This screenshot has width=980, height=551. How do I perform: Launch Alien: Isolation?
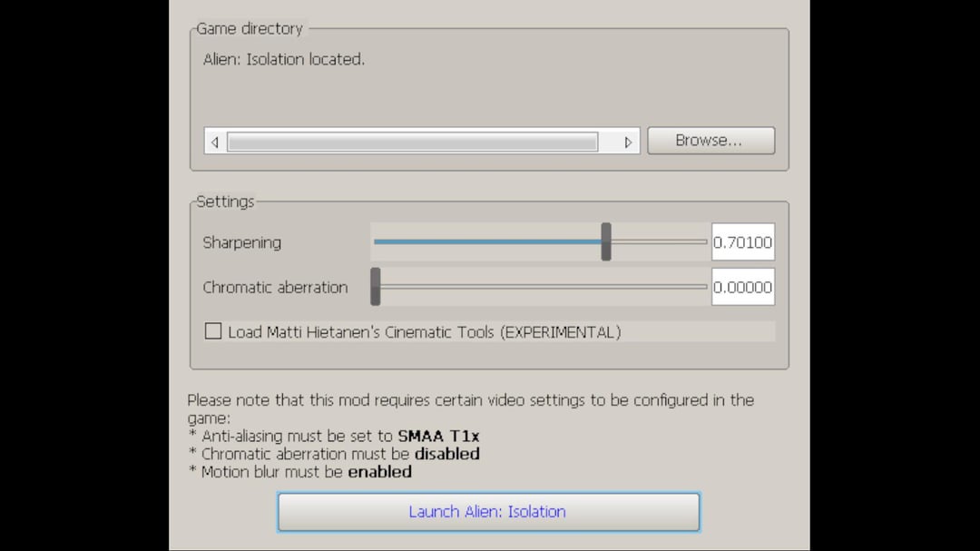click(488, 512)
